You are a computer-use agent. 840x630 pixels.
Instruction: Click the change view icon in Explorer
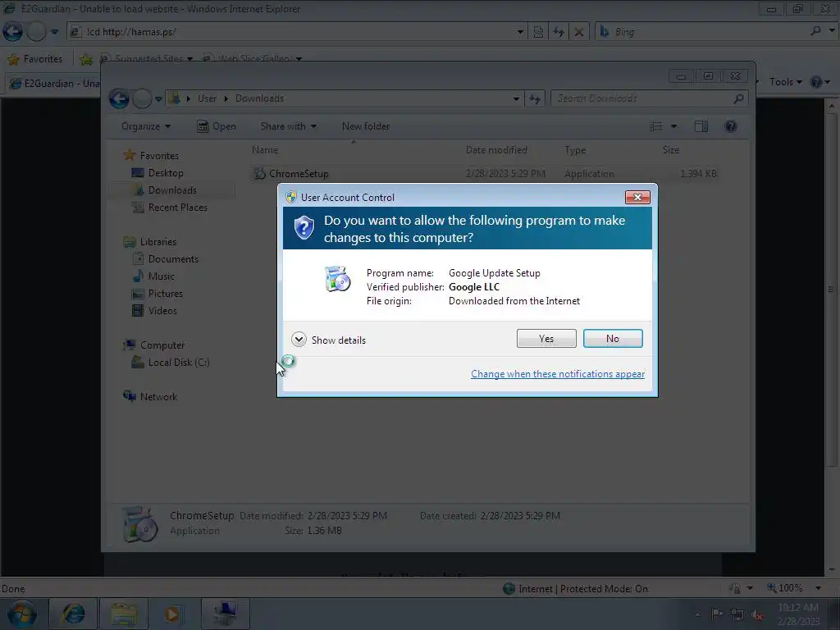click(x=655, y=126)
